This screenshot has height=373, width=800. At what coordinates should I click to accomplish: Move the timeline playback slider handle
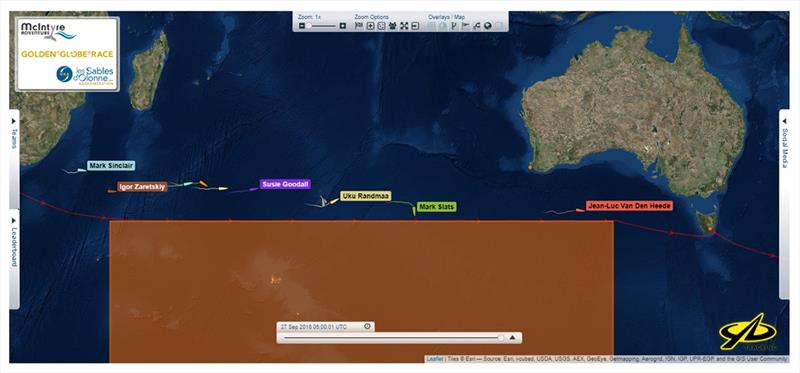pos(501,337)
